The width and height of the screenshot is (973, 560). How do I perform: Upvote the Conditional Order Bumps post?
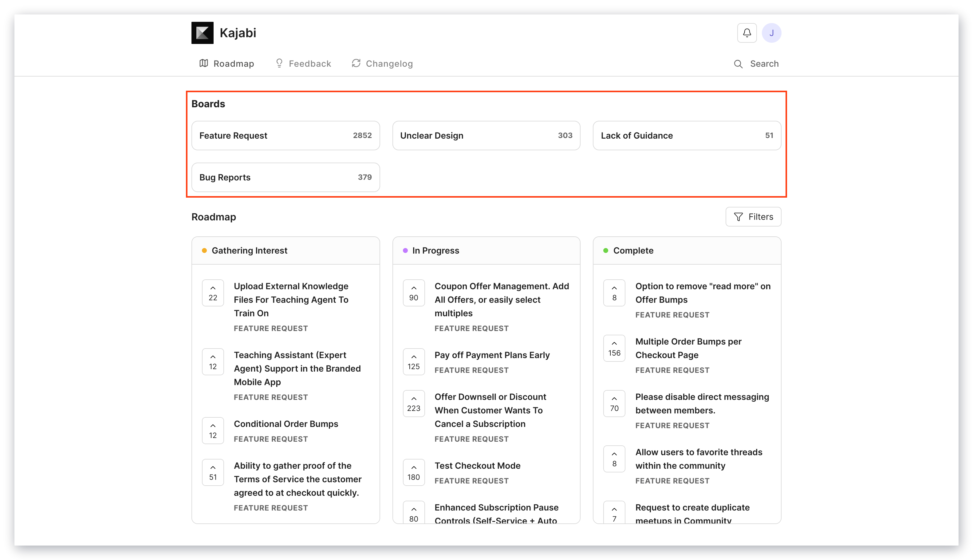[213, 430]
